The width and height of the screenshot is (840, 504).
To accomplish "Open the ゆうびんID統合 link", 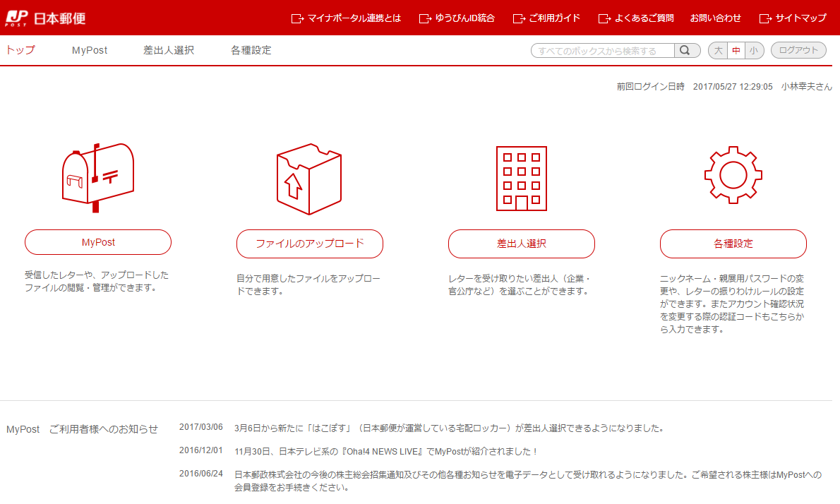I will point(465,18).
